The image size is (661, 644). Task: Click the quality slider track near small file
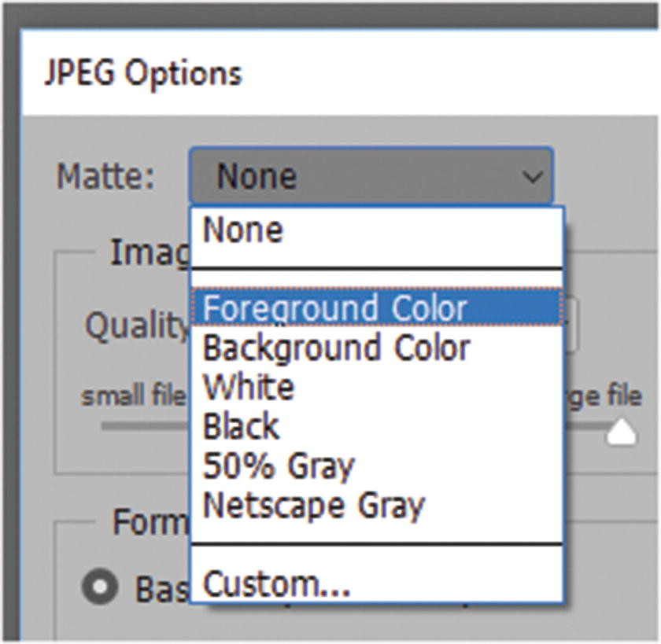[142, 426]
